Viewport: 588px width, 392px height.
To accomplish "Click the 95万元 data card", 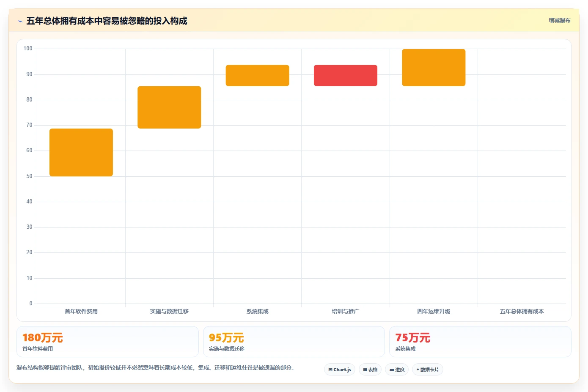I will (x=294, y=342).
